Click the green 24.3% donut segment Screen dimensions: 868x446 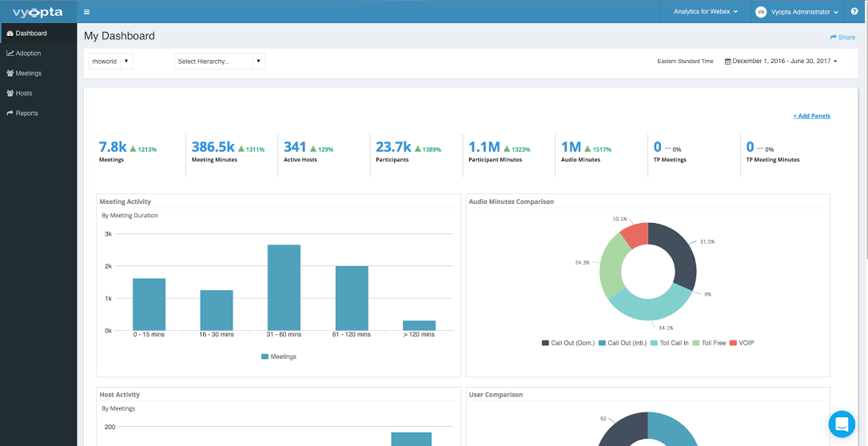tap(611, 265)
